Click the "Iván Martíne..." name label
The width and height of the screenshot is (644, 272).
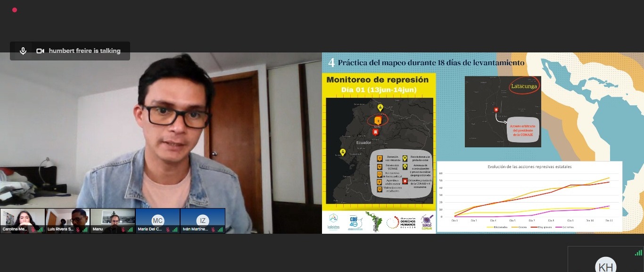pyautogui.click(x=195, y=229)
